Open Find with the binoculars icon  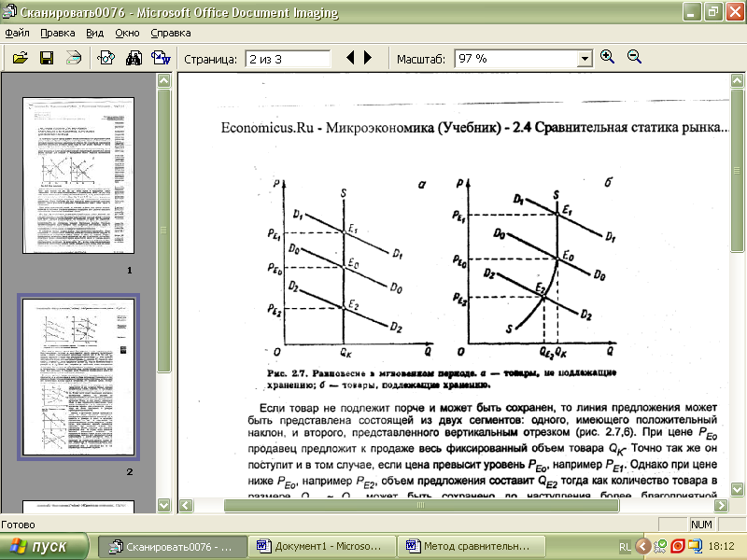tap(134, 58)
